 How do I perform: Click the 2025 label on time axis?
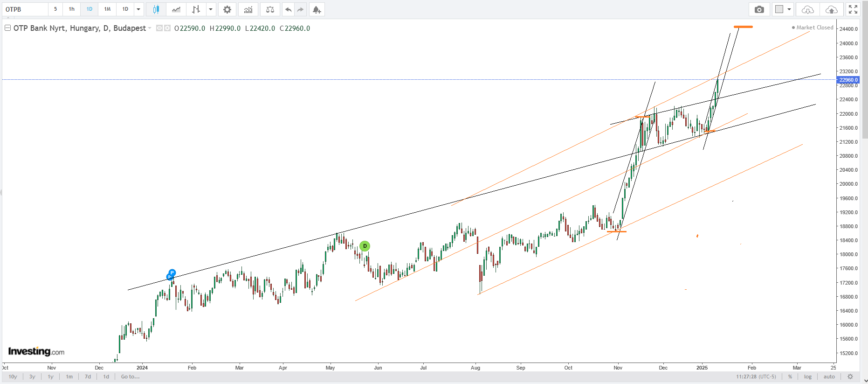point(702,368)
